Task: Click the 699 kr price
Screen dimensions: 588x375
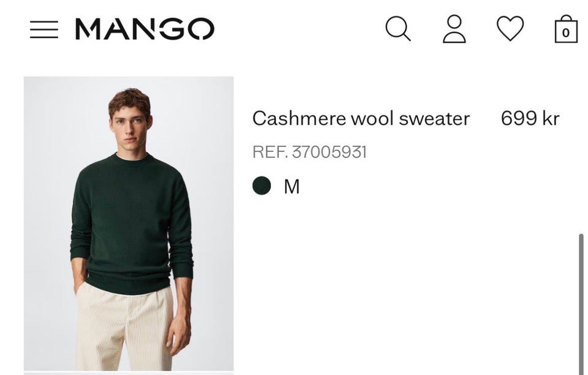Action: coord(530,118)
